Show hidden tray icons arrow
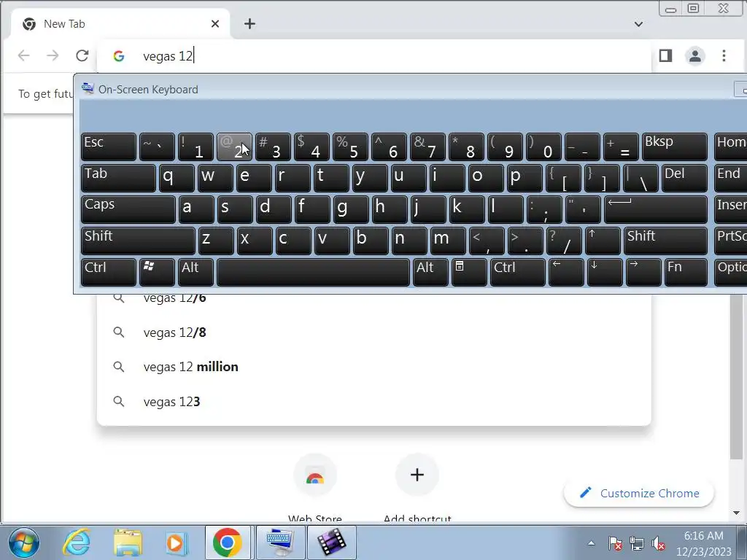This screenshot has height=560, width=747. [591, 542]
